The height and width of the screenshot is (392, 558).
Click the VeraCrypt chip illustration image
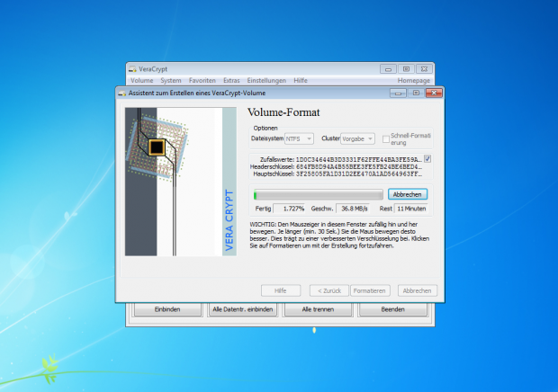pos(181,182)
